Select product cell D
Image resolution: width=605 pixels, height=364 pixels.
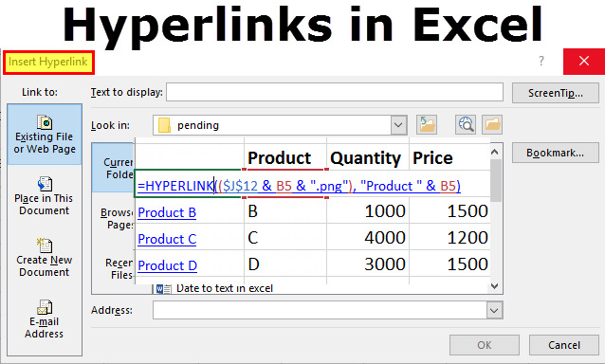click(x=285, y=264)
